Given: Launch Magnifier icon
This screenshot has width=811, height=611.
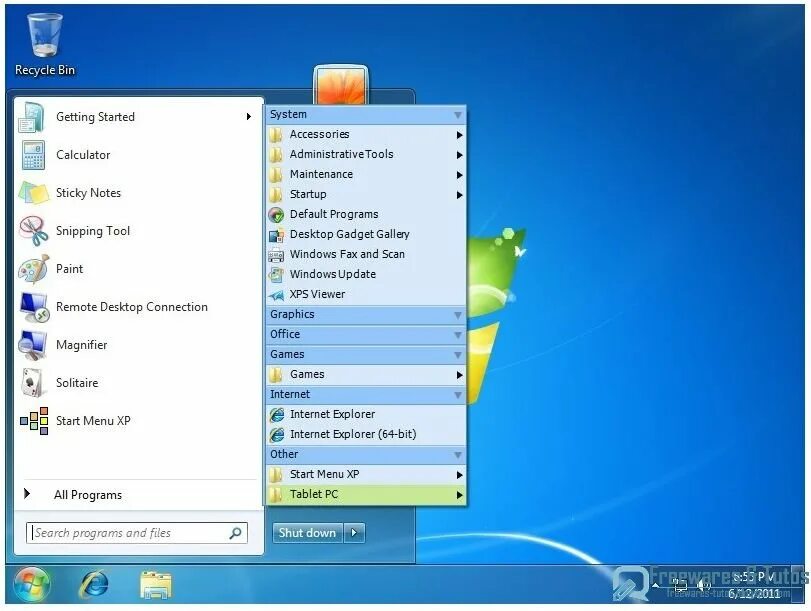Looking at the screenshot, I should click(32, 345).
